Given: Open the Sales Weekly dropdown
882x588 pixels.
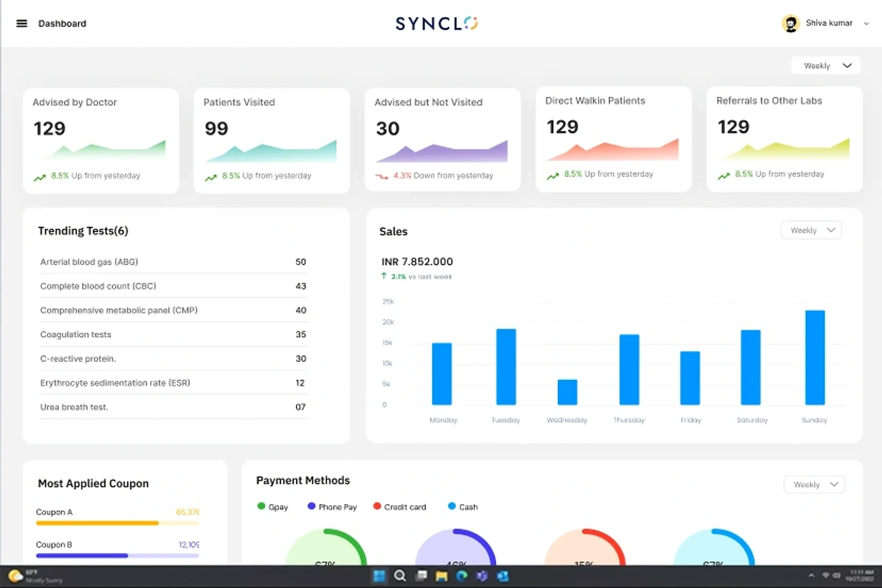Looking at the screenshot, I should (811, 230).
